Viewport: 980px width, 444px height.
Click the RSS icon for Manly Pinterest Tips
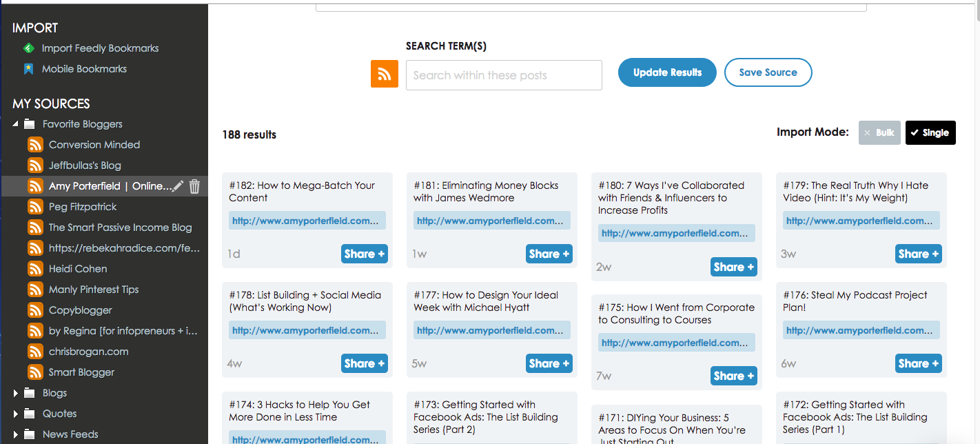[35, 290]
